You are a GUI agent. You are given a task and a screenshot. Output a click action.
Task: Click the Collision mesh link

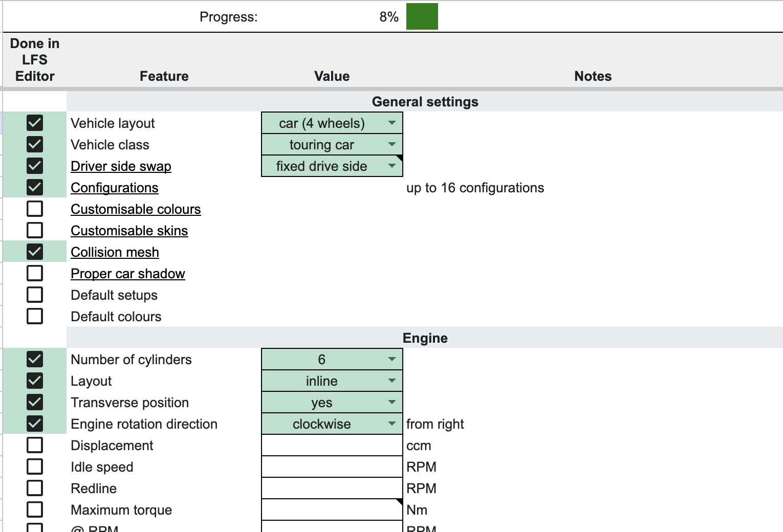pyautogui.click(x=115, y=252)
